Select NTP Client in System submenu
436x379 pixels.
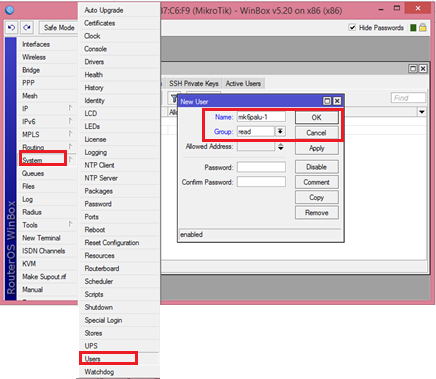pos(118,165)
